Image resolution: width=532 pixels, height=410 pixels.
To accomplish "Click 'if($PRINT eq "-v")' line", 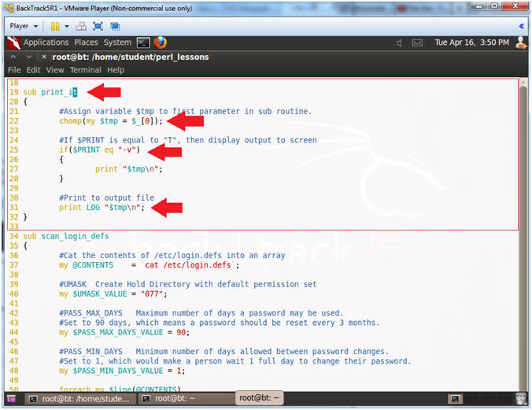I will pos(99,150).
